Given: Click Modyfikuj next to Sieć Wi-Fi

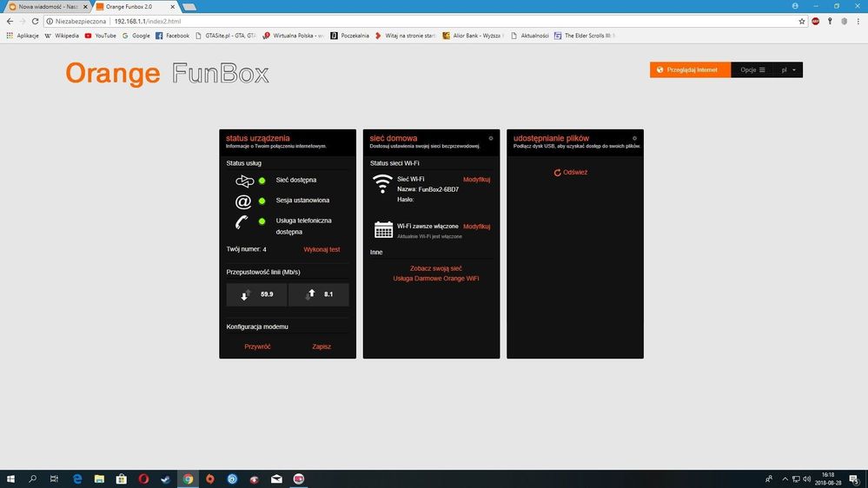Looking at the screenshot, I should tap(477, 180).
